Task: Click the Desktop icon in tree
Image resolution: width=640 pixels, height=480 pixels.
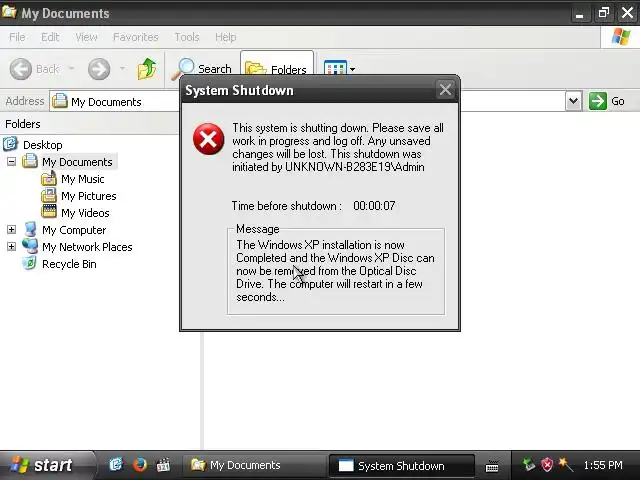Action: [x=10, y=144]
